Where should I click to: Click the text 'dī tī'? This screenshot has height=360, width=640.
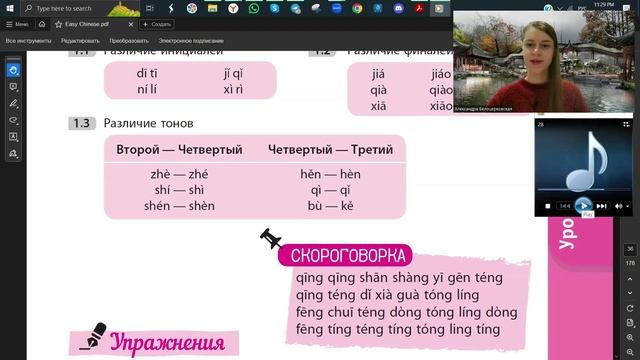(147, 73)
